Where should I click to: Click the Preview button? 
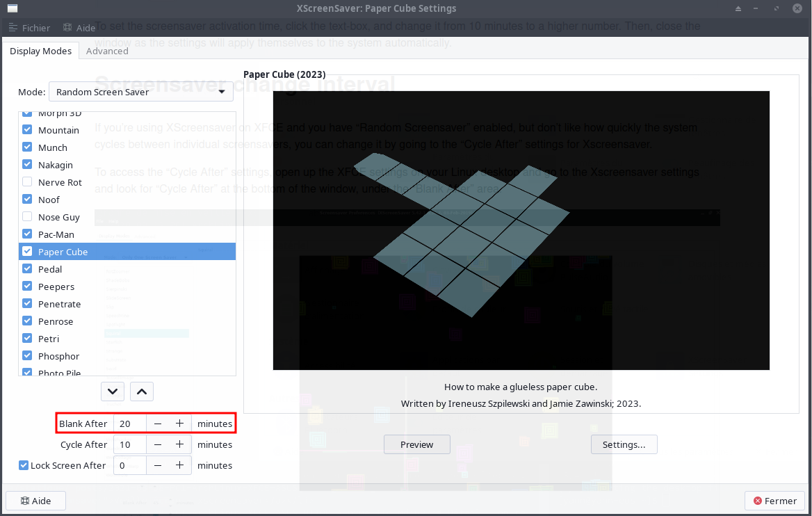point(417,444)
